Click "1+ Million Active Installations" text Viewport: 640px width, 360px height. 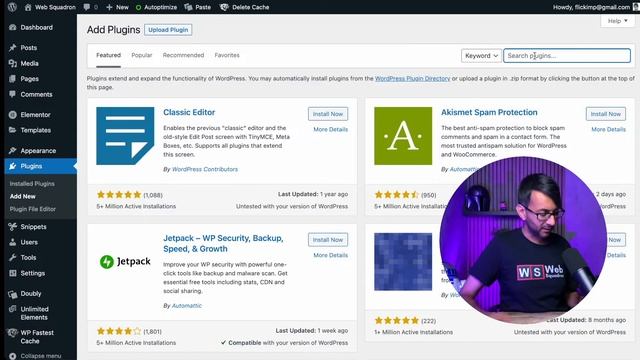point(413,332)
